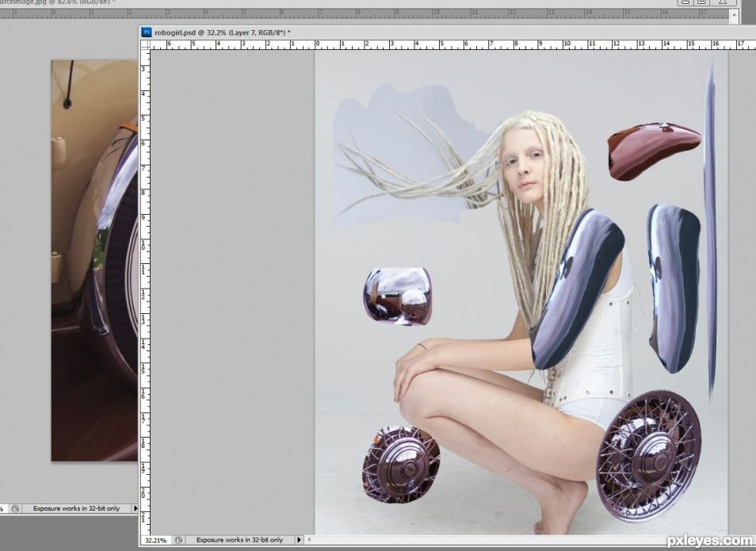This screenshot has width=756, height=551.
Task: Click 'Exposure works in 32-bit only' in sourceimage.jpg status
Action: coord(76,508)
